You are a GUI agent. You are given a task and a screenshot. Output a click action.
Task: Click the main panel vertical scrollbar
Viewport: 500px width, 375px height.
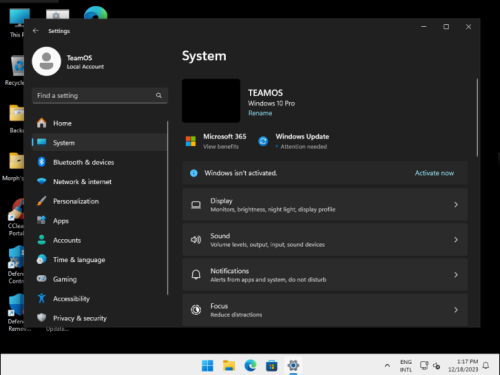pos(477,117)
